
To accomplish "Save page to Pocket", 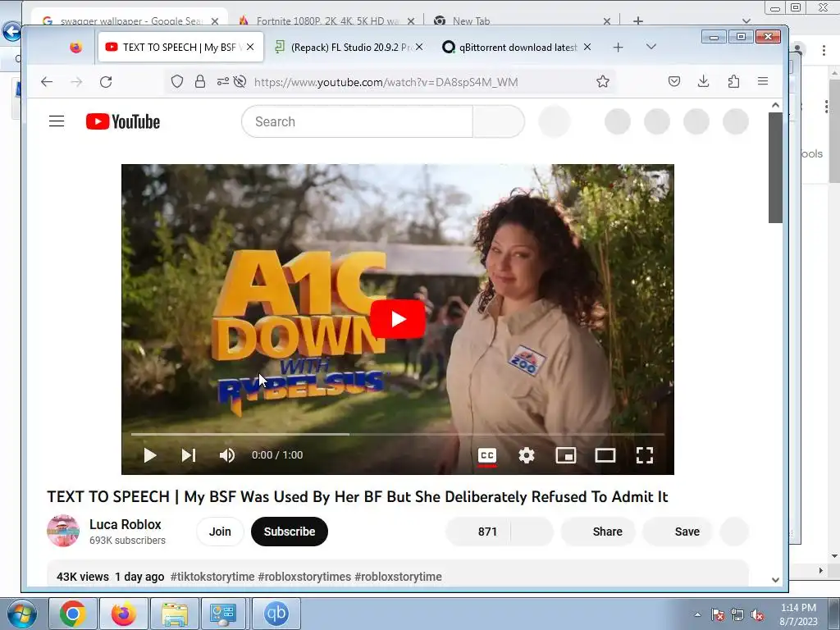I will pyautogui.click(x=674, y=81).
